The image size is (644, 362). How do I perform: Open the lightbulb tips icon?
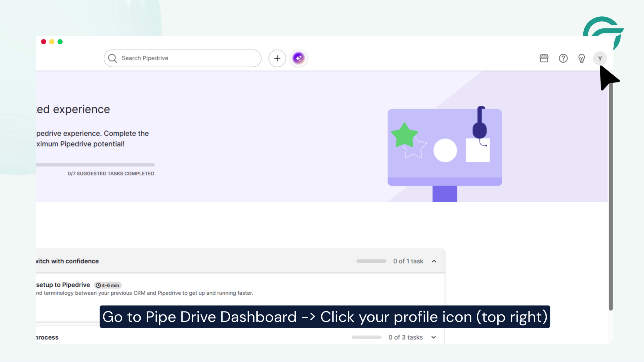pos(581,58)
